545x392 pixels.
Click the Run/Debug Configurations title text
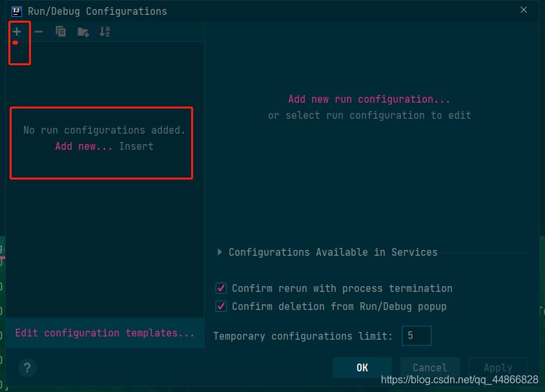coord(97,11)
